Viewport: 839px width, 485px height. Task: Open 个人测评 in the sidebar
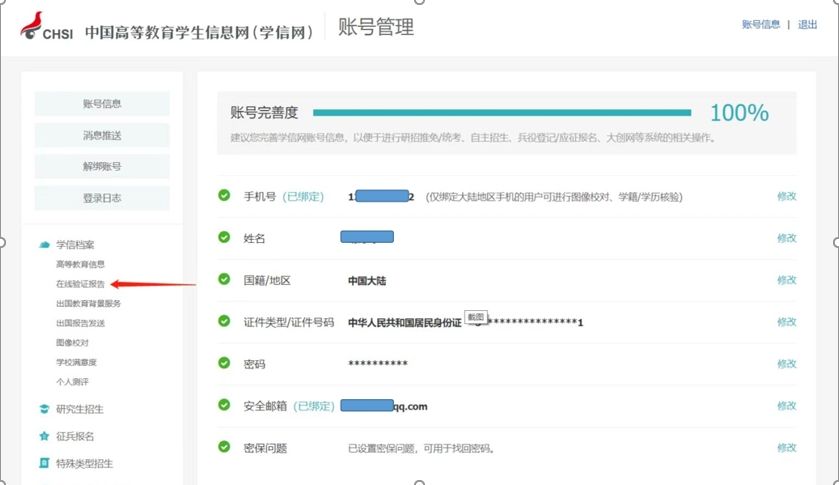(72, 382)
